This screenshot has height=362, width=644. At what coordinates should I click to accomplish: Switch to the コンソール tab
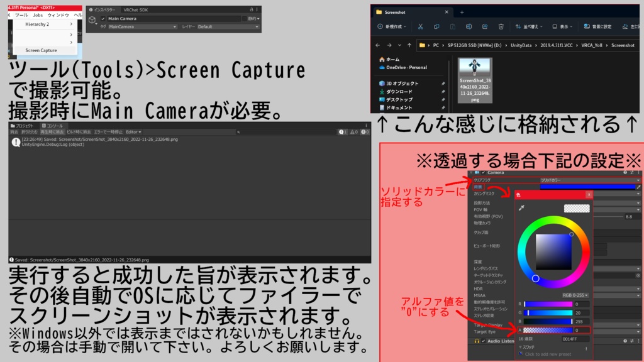click(53, 126)
